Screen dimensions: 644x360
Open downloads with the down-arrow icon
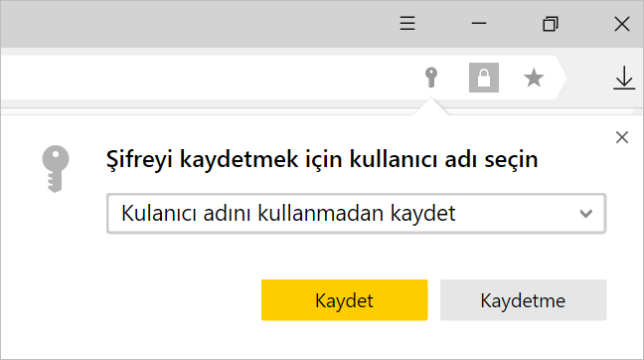[x=624, y=78]
